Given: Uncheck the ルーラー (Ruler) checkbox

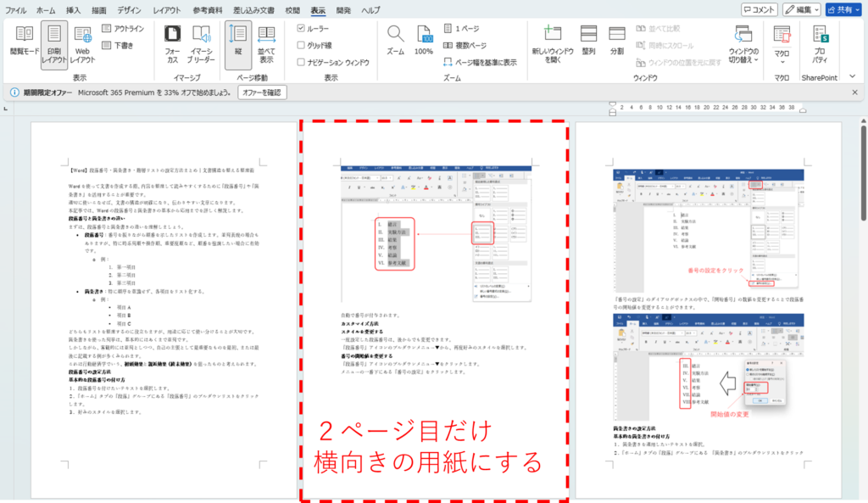Looking at the screenshot, I should point(302,28).
